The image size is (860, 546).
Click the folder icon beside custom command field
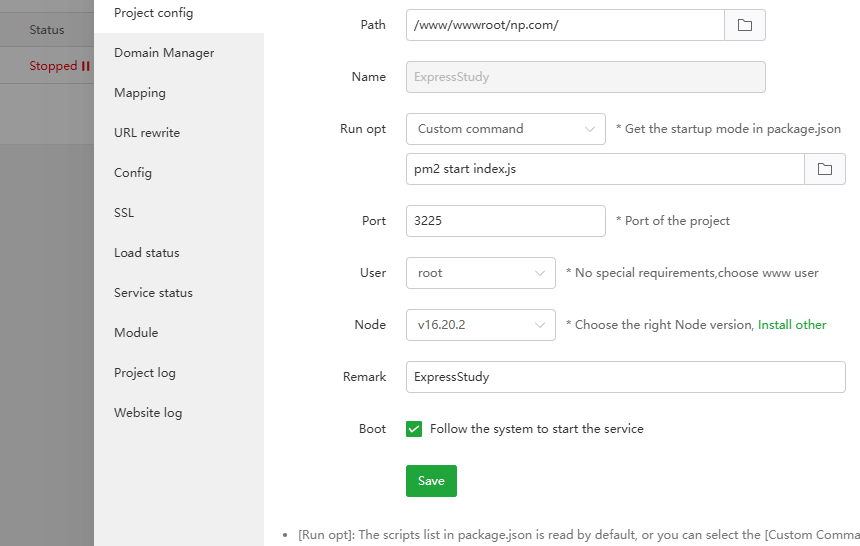824,169
